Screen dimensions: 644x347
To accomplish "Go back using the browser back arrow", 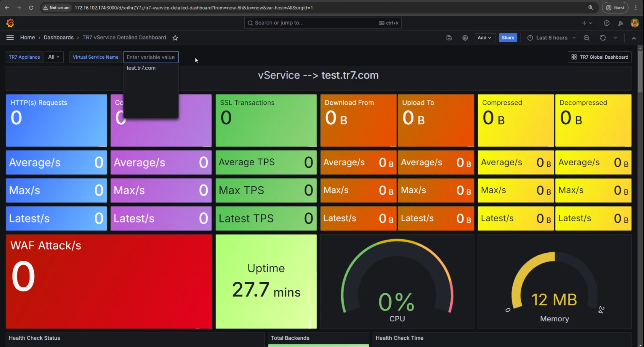I will (7, 8).
